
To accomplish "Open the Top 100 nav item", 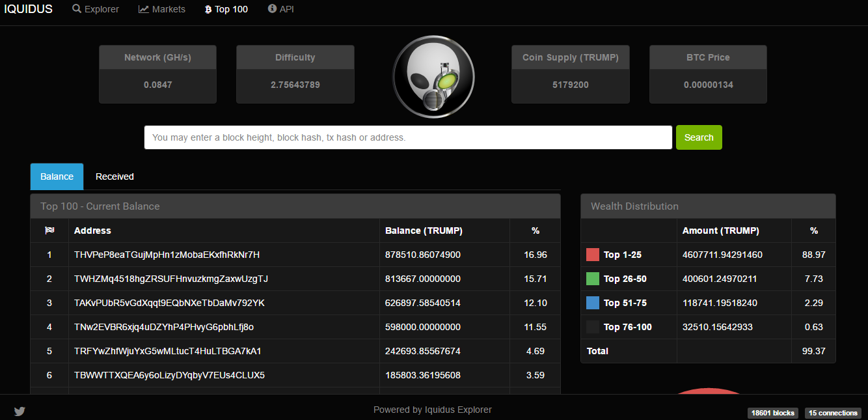I will 226,9.
